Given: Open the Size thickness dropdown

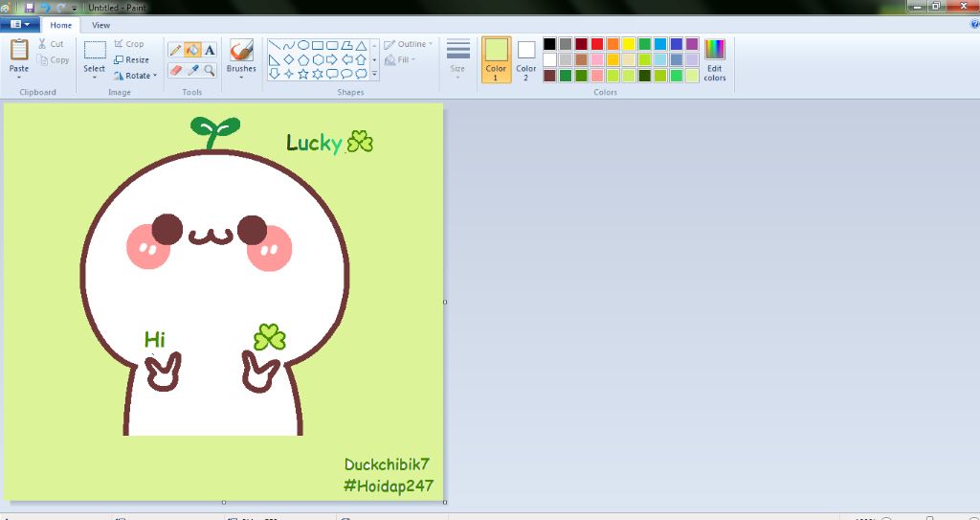Looking at the screenshot, I should [x=458, y=58].
